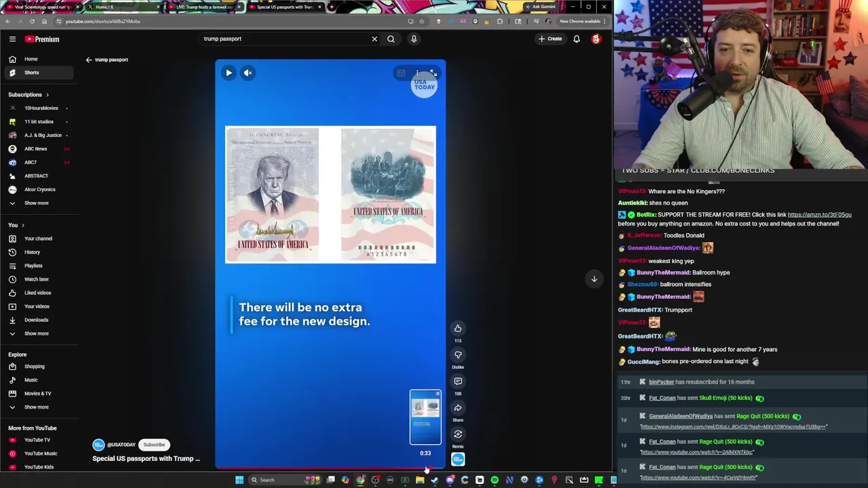
Task: Expand the Subscriptions section chevron
Action: click(47, 95)
